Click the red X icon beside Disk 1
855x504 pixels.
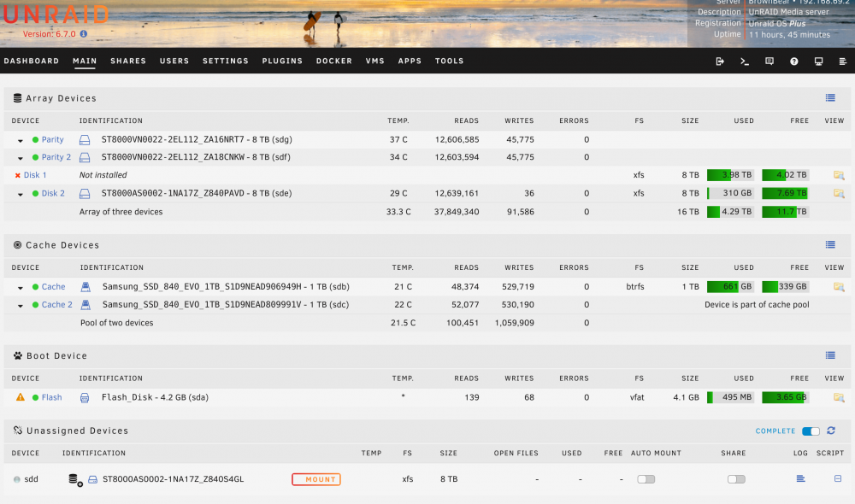pos(17,175)
